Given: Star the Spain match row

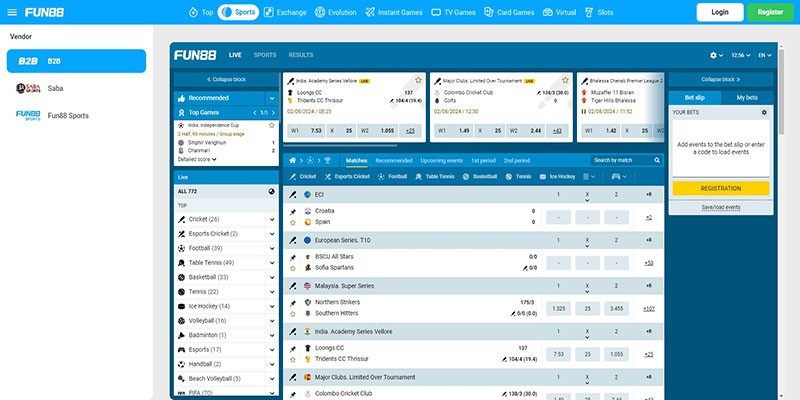Looking at the screenshot, I should pyautogui.click(x=293, y=222).
